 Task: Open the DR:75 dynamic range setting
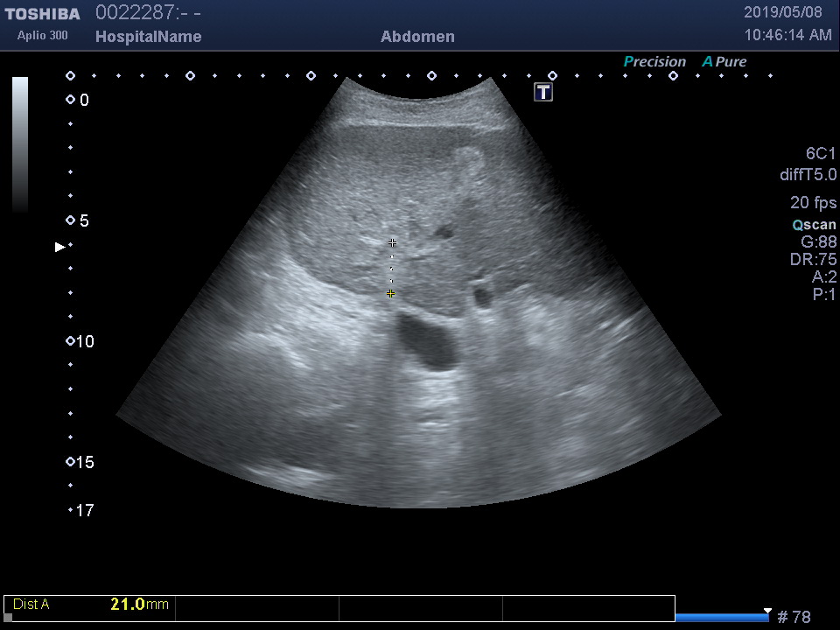tap(813, 260)
